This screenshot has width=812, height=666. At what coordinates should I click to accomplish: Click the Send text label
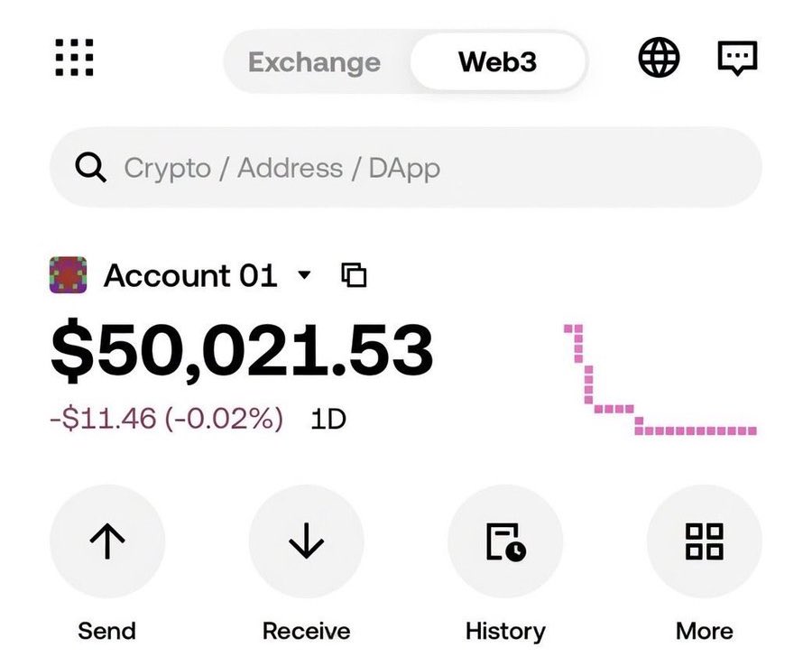tap(106, 630)
